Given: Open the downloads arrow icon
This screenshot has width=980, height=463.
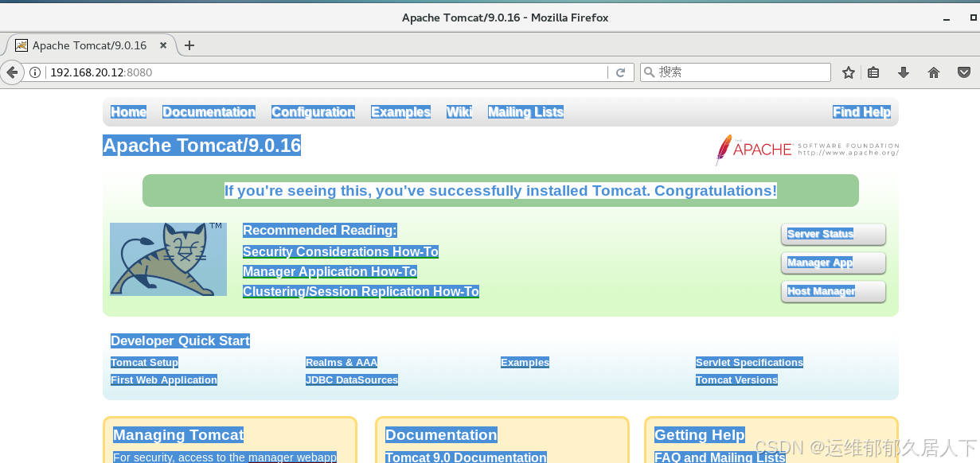Looking at the screenshot, I should coord(904,72).
